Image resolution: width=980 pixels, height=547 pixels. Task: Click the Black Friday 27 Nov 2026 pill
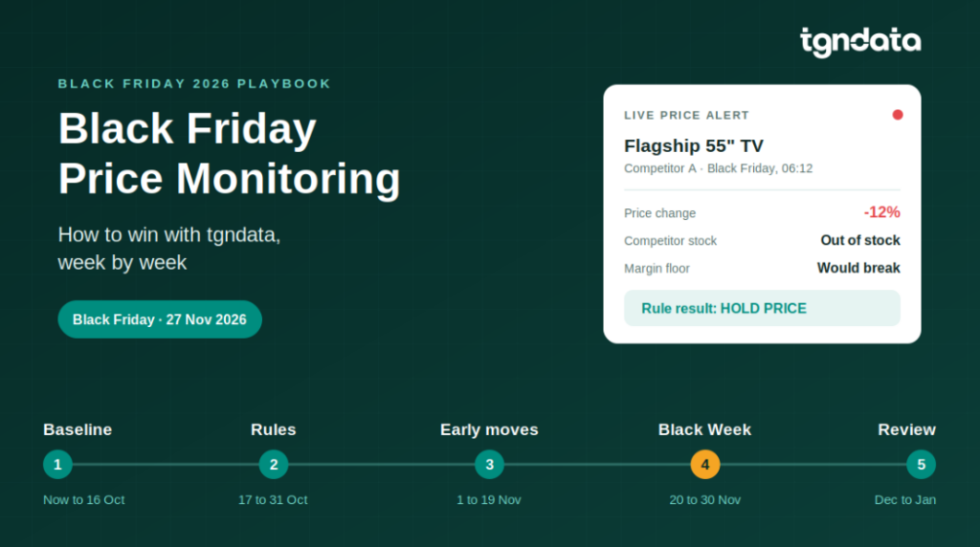coord(160,319)
